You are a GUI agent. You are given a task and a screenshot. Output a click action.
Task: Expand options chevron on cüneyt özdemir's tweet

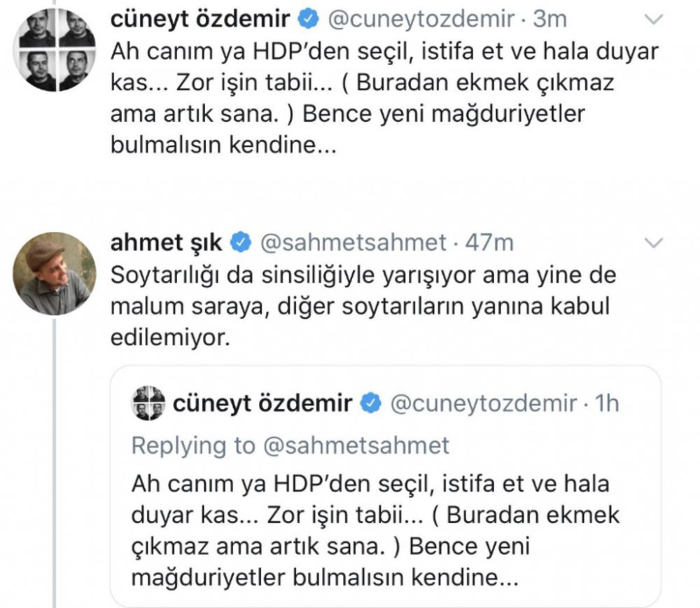(654, 19)
